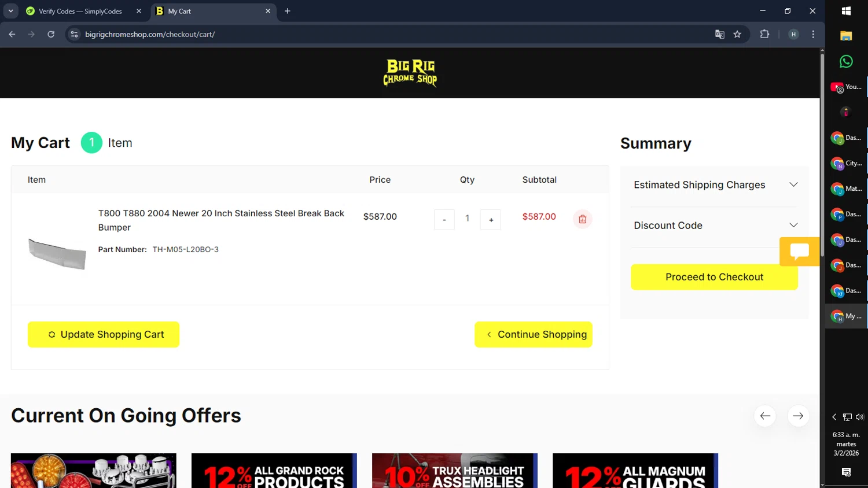Open WhatsApp from taskbar
The height and width of the screenshot is (488, 868).
846,61
